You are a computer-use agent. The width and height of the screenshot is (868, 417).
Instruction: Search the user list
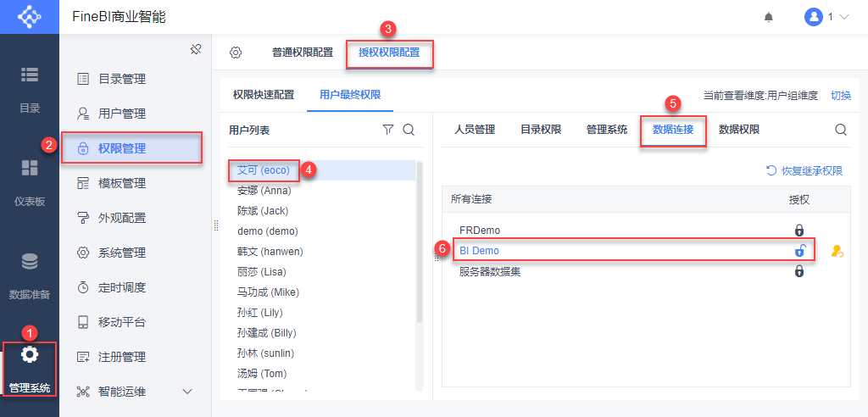[409, 130]
